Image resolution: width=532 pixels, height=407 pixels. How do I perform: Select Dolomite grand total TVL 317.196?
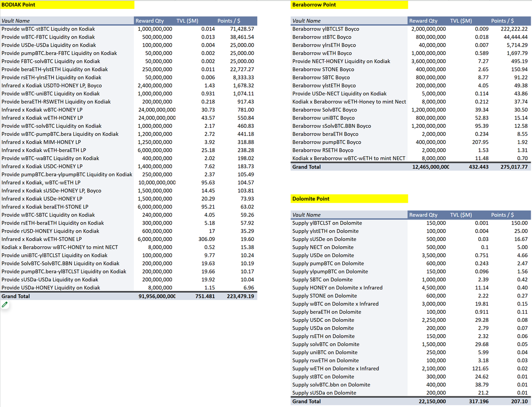click(x=478, y=402)
